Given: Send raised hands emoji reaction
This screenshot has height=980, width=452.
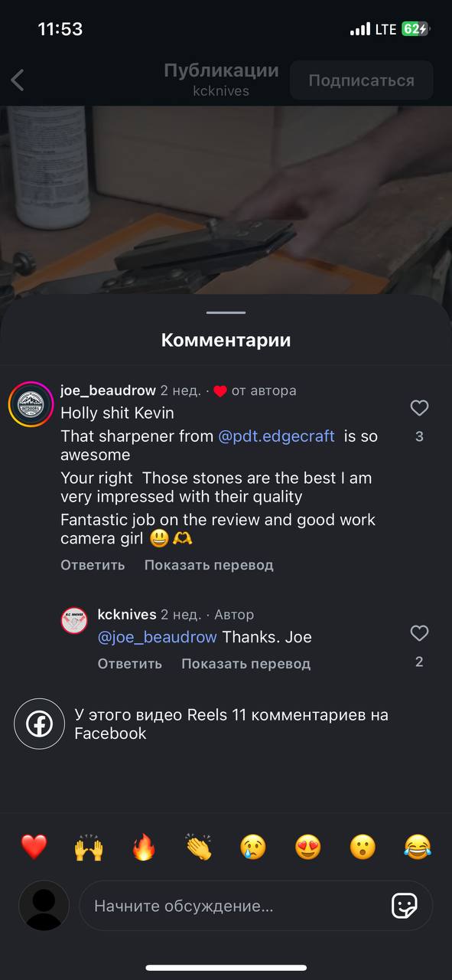Looking at the screenshot, I should [89, 847].
